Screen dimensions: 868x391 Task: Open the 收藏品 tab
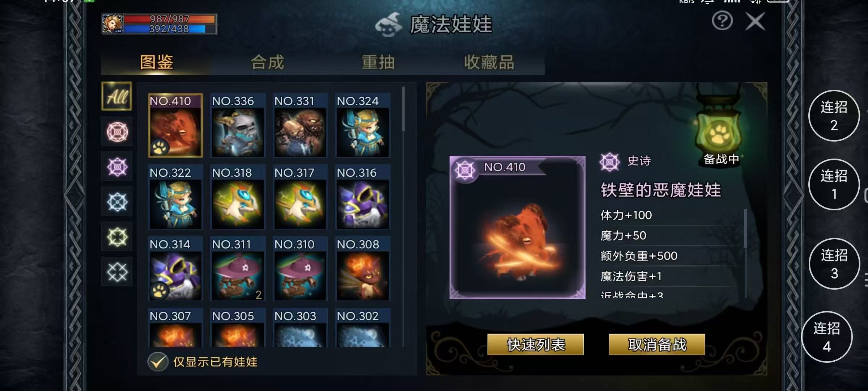click(489, 62)
